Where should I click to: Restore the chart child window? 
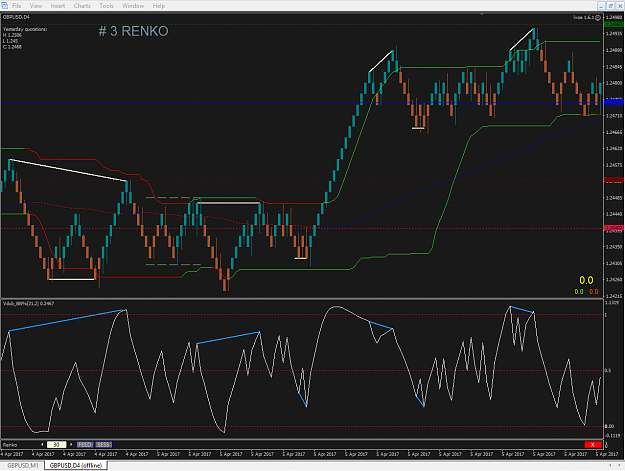611,6
